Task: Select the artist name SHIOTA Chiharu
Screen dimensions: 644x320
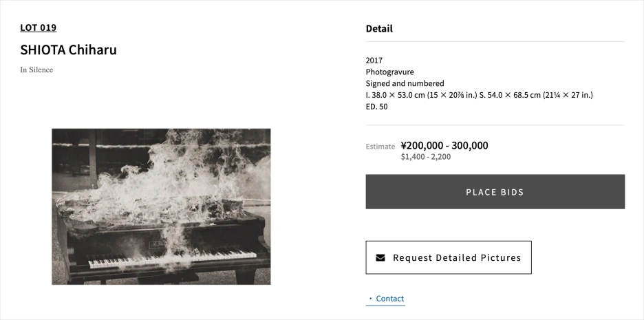Action: [69, 50]
